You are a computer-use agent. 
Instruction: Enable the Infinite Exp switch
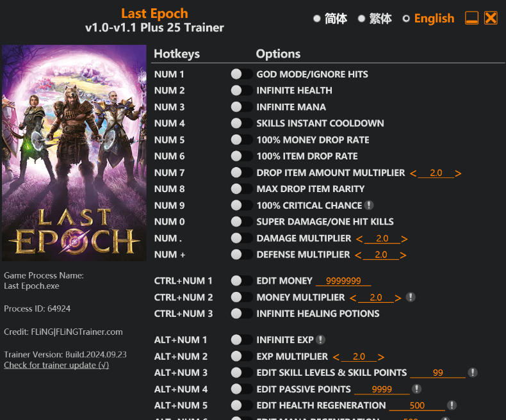(241, 340)
